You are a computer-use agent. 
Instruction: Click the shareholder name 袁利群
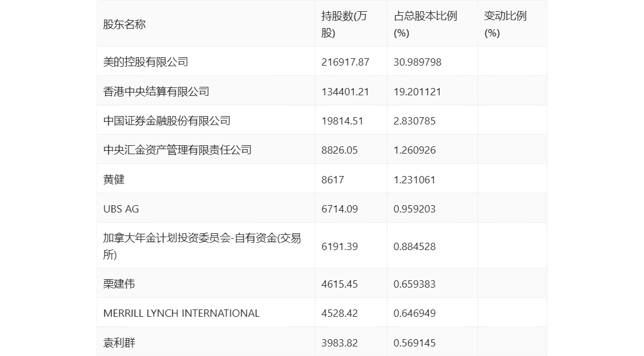click(119, 343)
